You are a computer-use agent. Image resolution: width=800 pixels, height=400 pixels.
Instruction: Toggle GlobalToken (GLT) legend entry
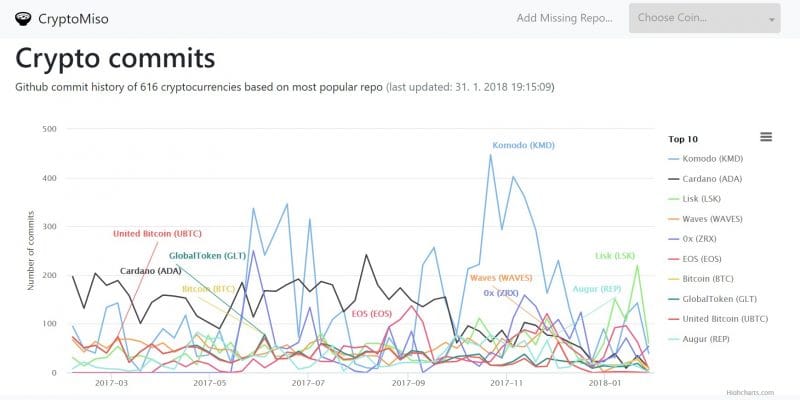pos(713,299)
